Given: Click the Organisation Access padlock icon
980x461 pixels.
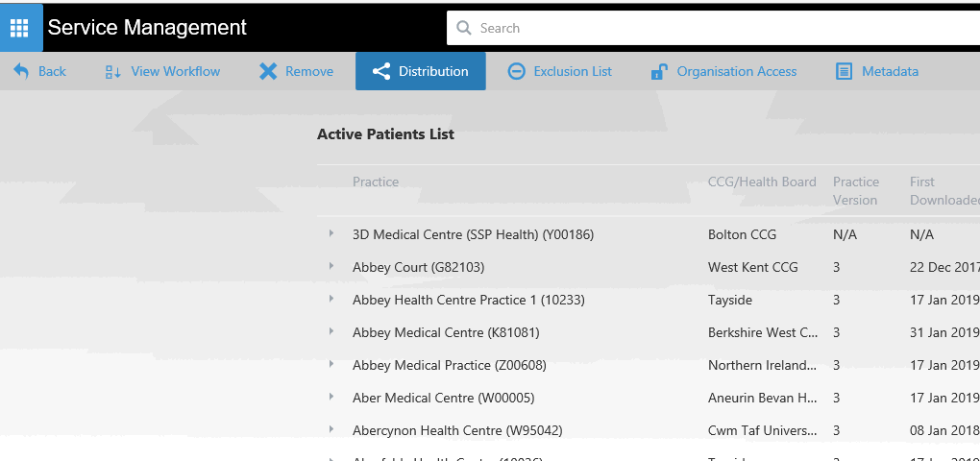Looking at the screenshot, I should 659,71.
